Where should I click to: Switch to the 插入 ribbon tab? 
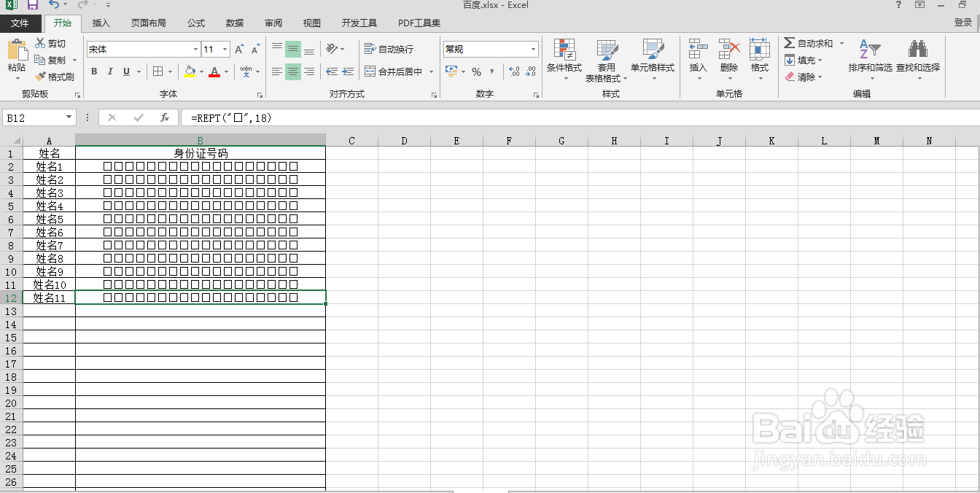click(101, 23)
